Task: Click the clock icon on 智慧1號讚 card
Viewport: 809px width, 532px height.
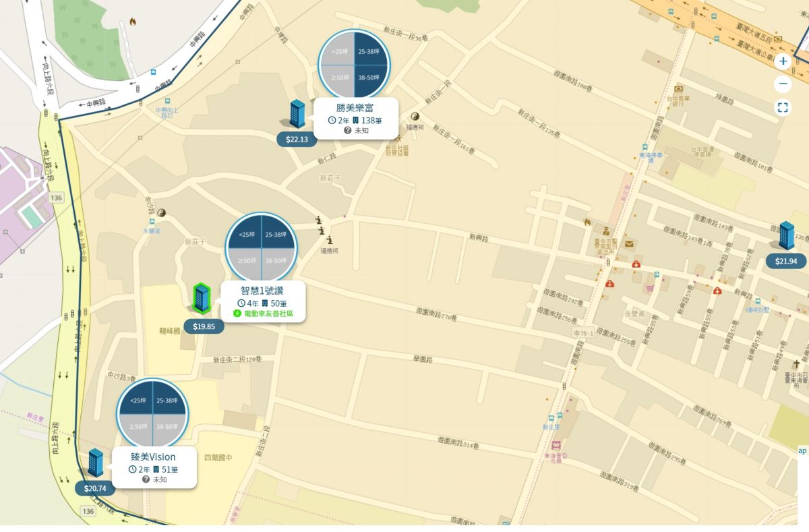Action: click(241, 303)
